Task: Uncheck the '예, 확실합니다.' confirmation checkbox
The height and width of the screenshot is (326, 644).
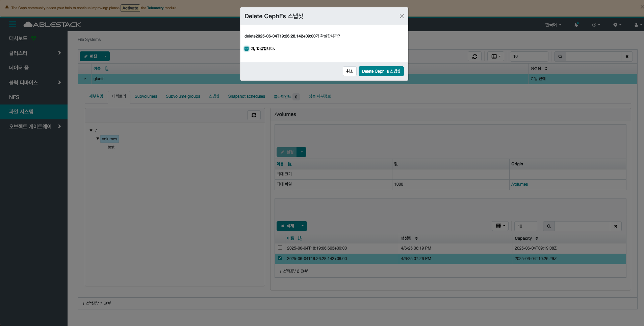Action: coord(247,49)
